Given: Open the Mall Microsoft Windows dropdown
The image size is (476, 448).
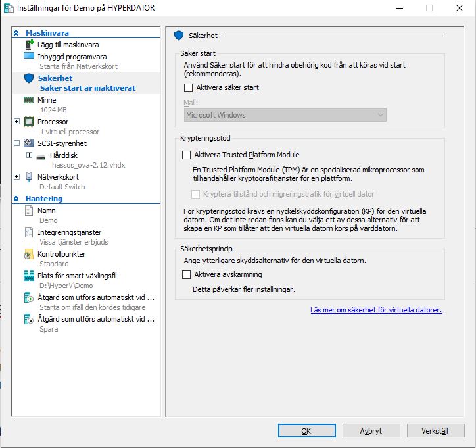Looking at the screenshot, I should (x=285, y=115).
